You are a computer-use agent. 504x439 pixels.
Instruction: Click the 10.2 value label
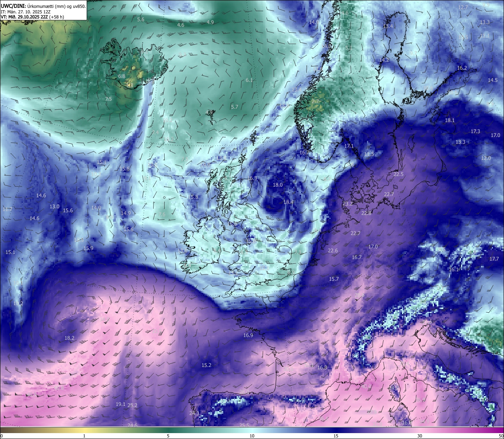click(18, 304)
